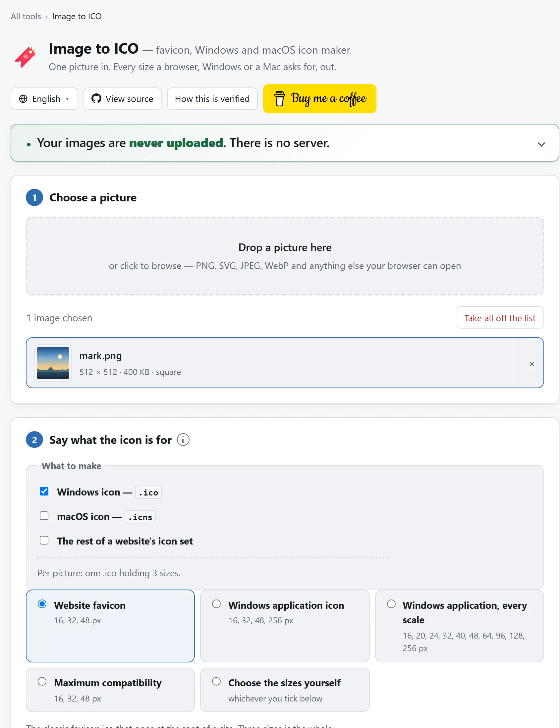
Task: Select the Windows application icon preset
Action: tap(285, 626)
